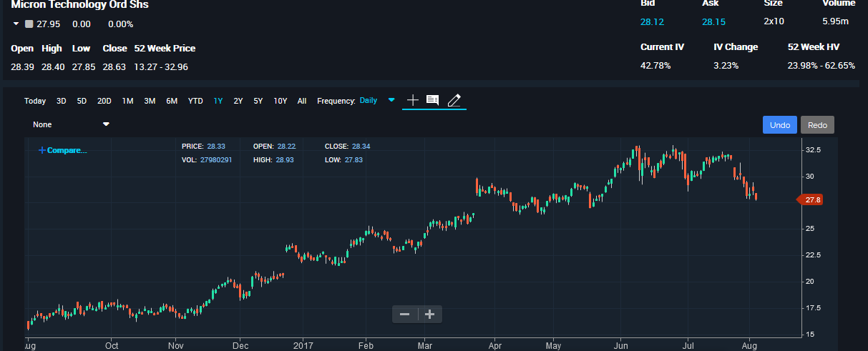This screenshot has width=868, height=351.
Task: Click the 52 Week HV range value
Action: (x=821, y=66)
